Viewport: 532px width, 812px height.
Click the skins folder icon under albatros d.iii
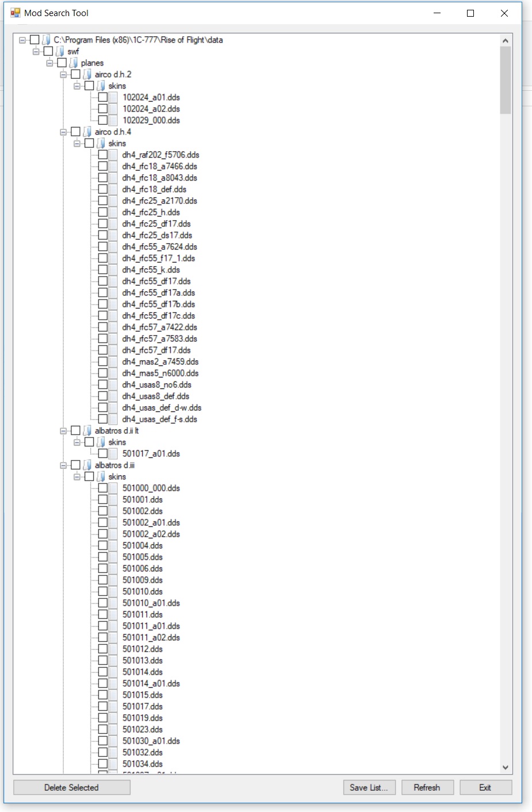[101, 476]
